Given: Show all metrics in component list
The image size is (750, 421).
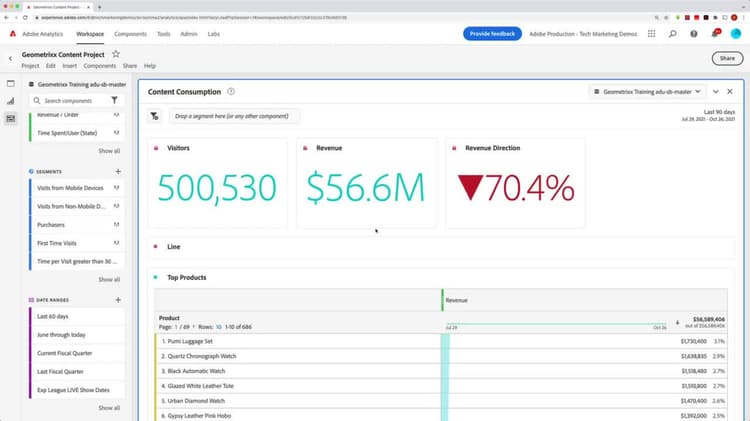Looking at the screenshot, I should [x=109, y=151].
